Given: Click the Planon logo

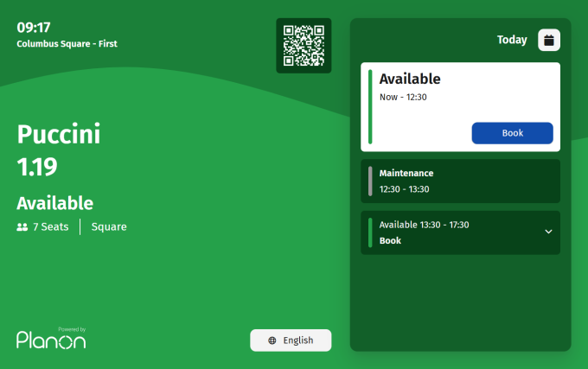Looking at the screenshot, I should click(x=51, y=339).
